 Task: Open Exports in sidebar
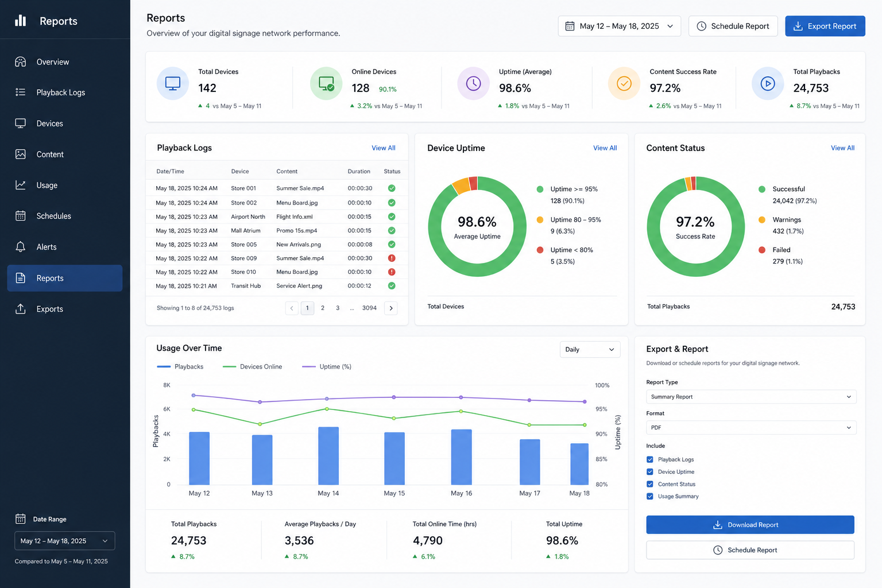point(65,308)
